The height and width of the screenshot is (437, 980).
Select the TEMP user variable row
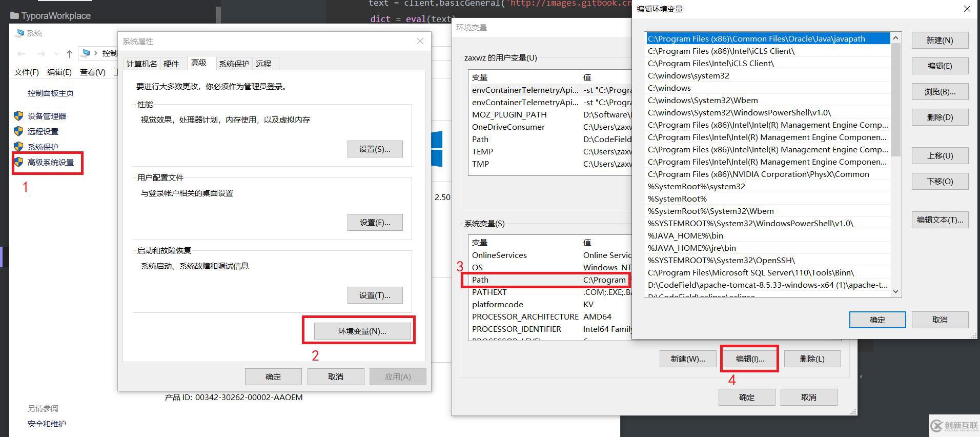[x=549, y=151]
